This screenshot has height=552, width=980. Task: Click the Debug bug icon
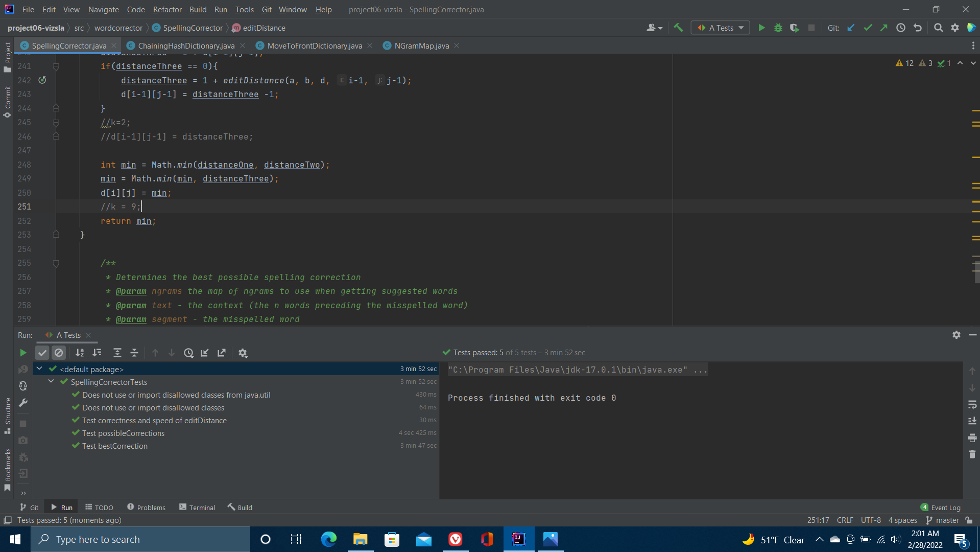pyautogui.click(x=778, y=28)
